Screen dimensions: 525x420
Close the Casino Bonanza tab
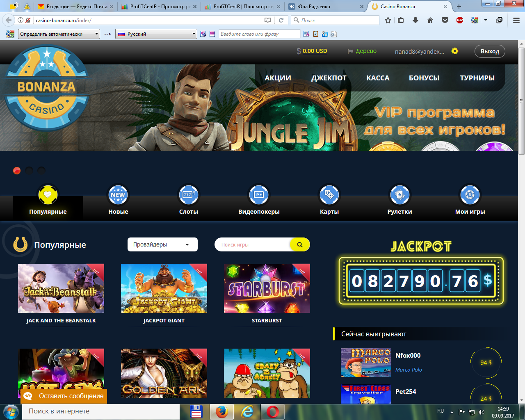point(445,7)
